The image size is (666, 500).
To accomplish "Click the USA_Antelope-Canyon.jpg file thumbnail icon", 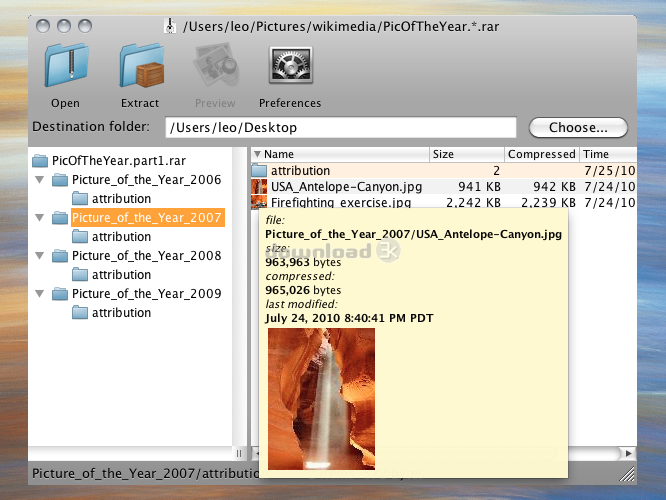I will coord(259,186).
